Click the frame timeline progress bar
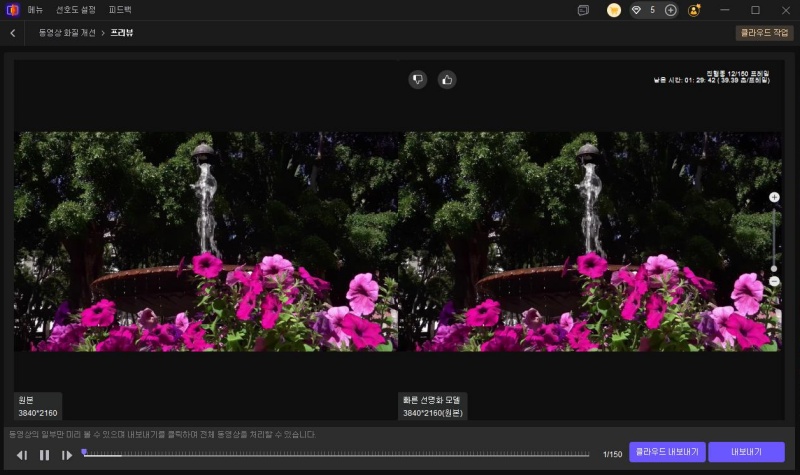The height and width of the screenshot is (475, 800). coord(340,454)
